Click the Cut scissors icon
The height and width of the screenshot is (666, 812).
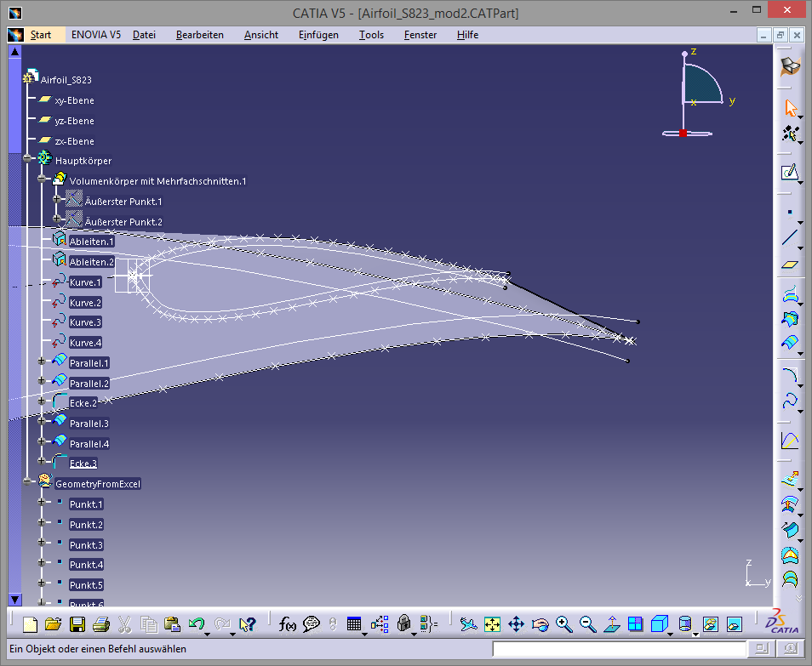coord(124,624)
